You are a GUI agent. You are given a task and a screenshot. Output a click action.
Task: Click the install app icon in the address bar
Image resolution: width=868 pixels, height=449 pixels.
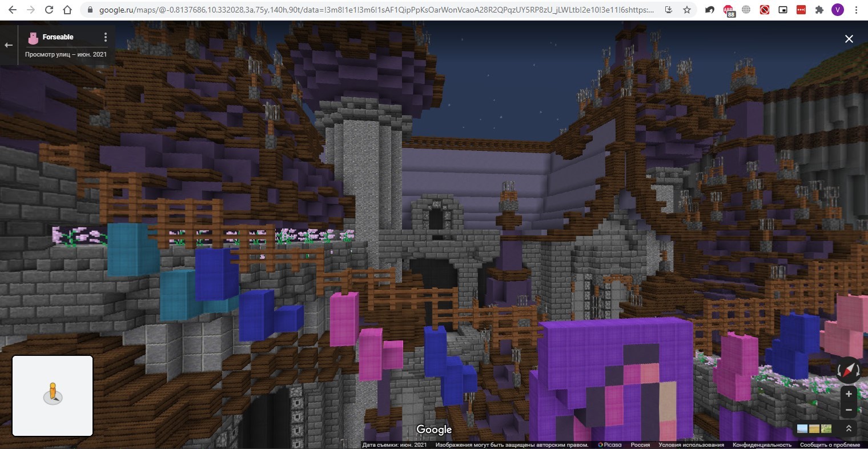coord(669,10)
